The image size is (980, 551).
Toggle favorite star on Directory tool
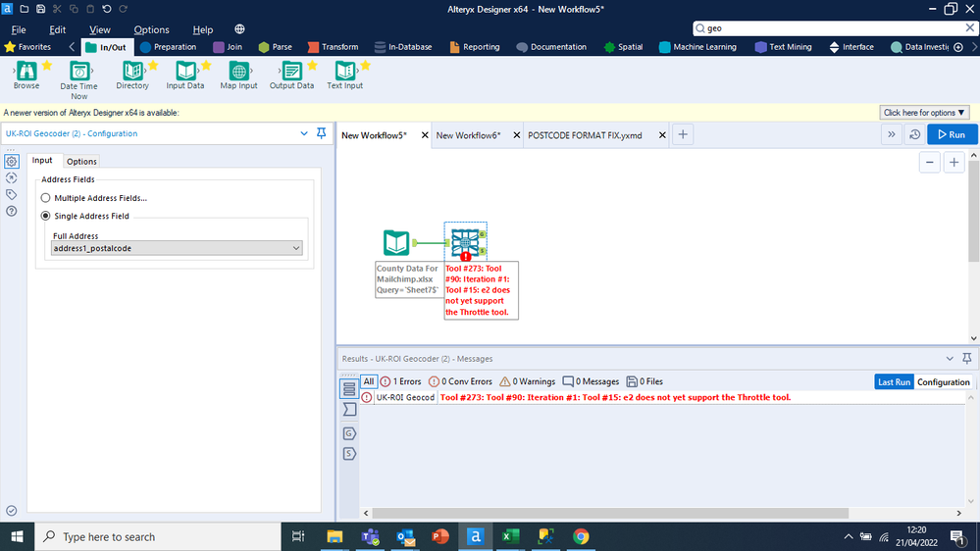coord(153,65)
